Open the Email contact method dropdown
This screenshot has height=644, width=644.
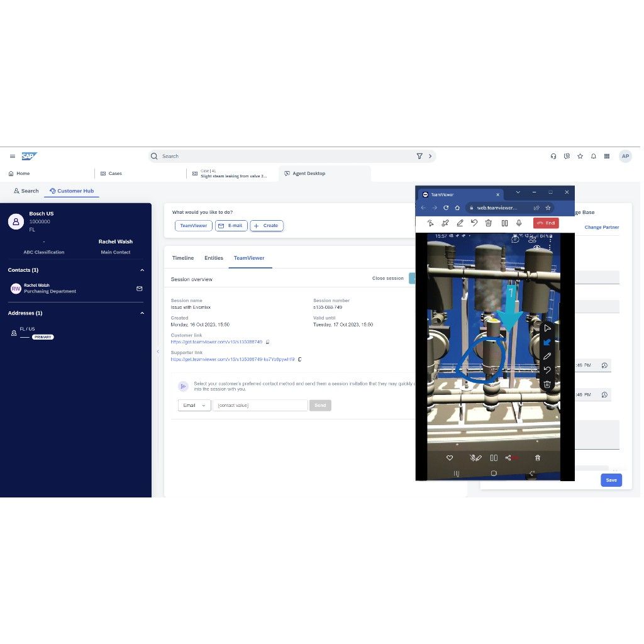[x=194, y=406]
